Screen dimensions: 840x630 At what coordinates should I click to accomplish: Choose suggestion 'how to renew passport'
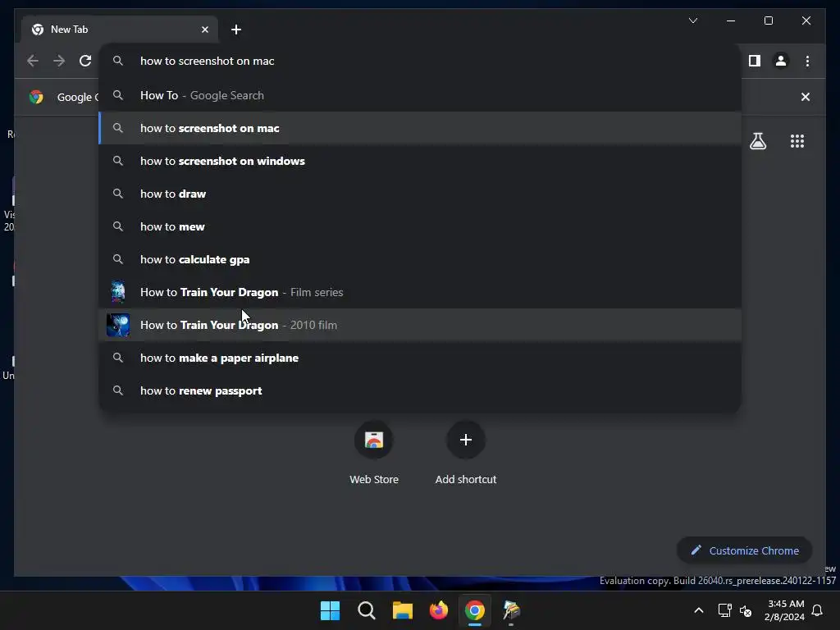pyautogui.click(x=421, y=390)
